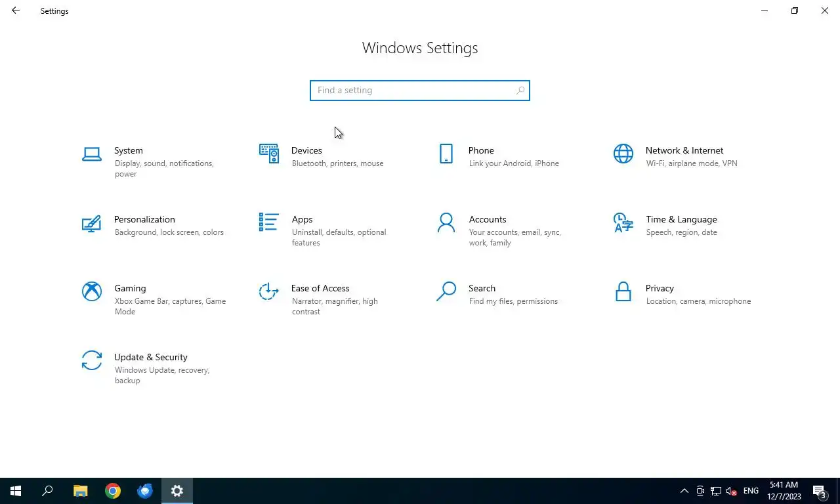Open Time & Language icon
840x504 pixels.
pos(623,223)
